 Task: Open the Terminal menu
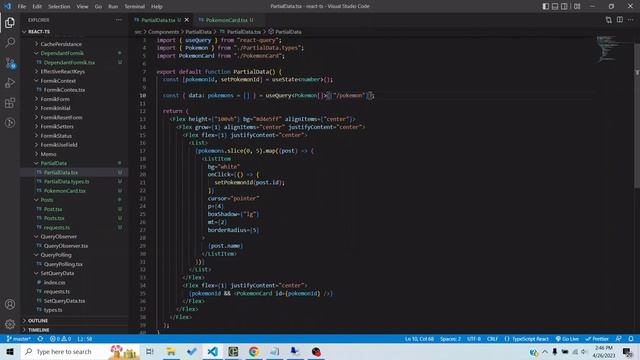coord(134,7)
